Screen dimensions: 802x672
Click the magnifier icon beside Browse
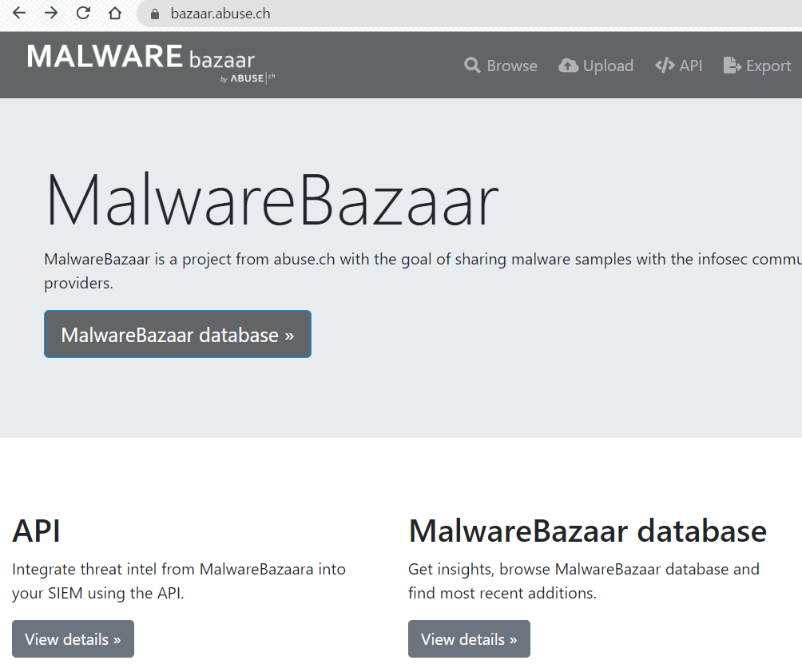[x=472, y=66]
